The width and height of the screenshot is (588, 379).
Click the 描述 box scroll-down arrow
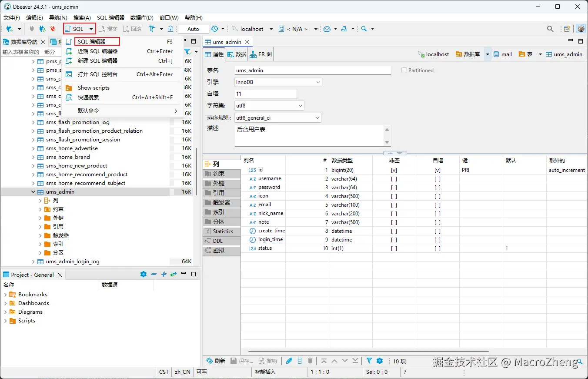pos(387,142)
